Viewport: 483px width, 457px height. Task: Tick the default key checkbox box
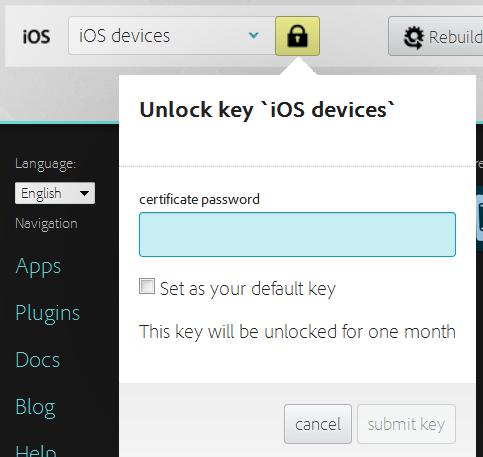[147, 286]
